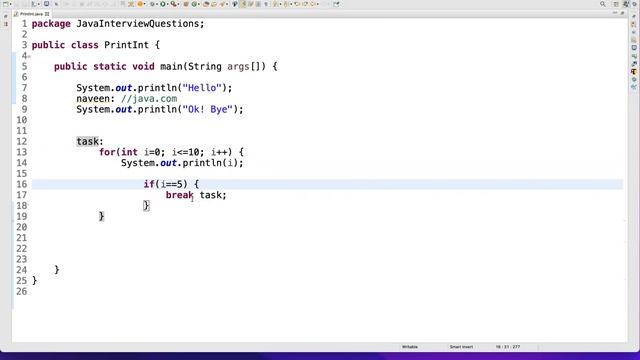Click the 'Writable' status bar entry
Image resolution: width=640 pixels, height=360 pixels.
409,347
